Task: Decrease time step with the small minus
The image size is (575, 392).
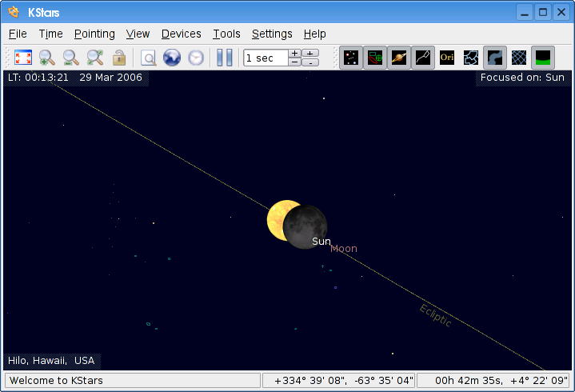Action: pos(294,62)
